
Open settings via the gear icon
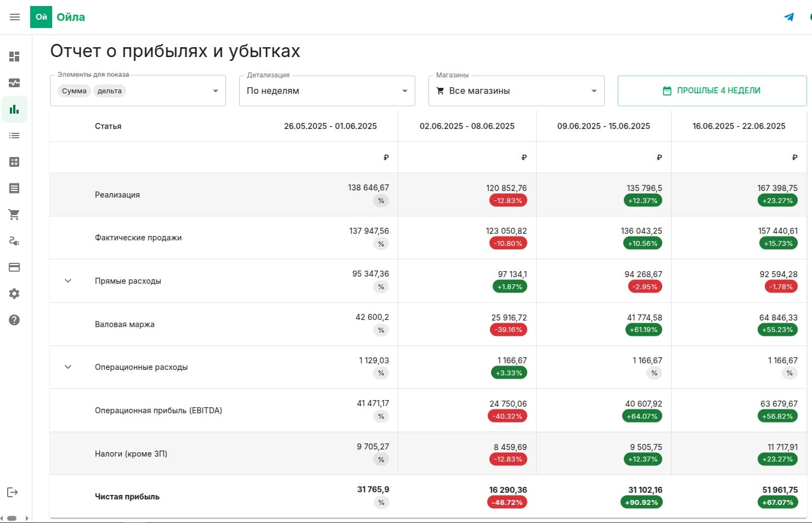[14, 294]
